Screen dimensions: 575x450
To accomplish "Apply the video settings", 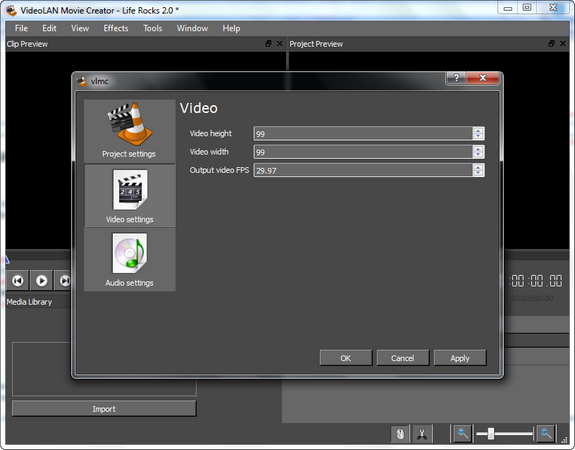I will point(460,358).
